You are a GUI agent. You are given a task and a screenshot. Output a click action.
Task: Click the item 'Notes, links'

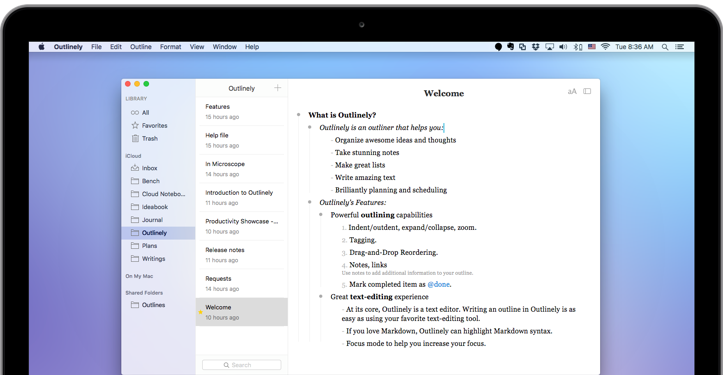click(x=368, y=265)
